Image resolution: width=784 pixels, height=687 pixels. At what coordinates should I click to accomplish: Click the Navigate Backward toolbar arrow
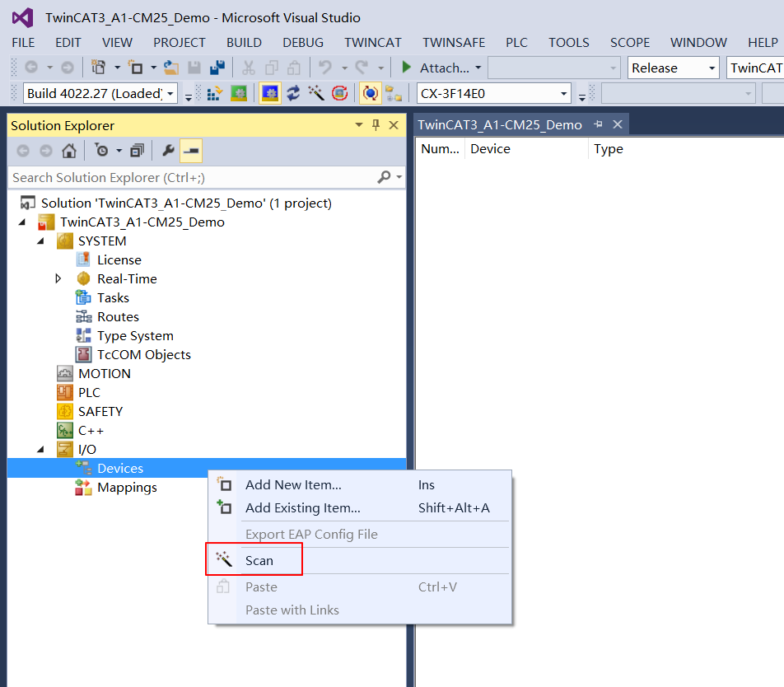[x=31, y=67]
